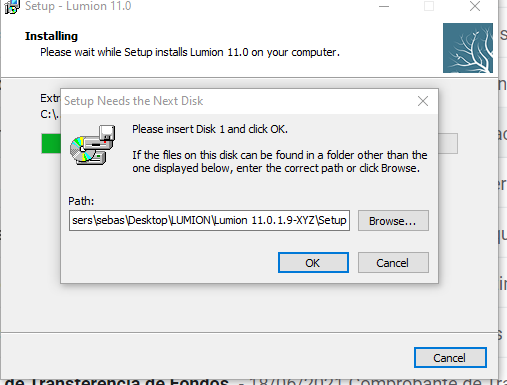Click the green installation progress bar
The height and width of the screenshot is (385, 507).
(x=51, y=144)
